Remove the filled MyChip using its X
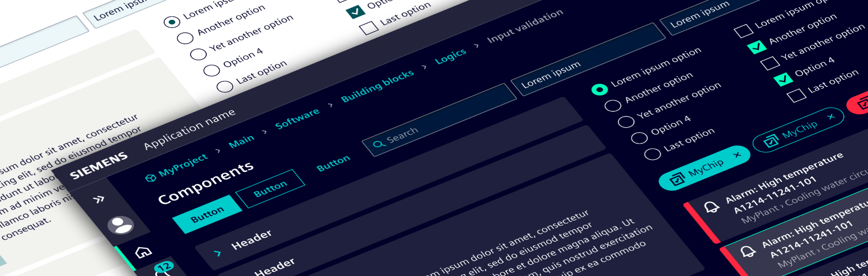This screenshot has height=276, width=868. coord(737,155)
